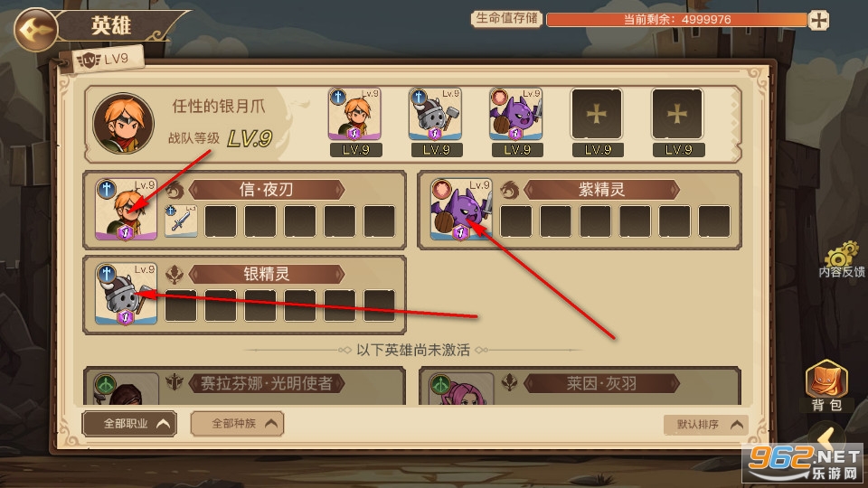Open the 背包 backpack icon
Screen dimensions: 868x488
pyautogui.click(x=826, y=386)
